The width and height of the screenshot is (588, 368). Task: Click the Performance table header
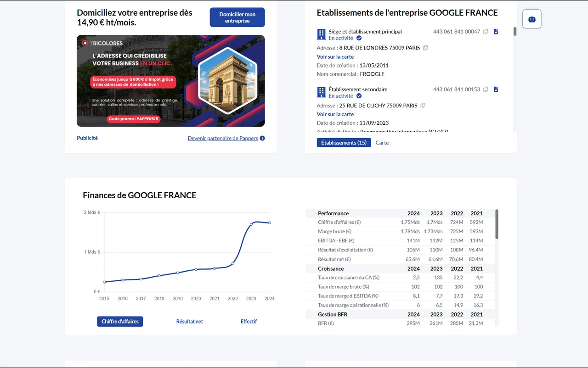coord(334,213)
